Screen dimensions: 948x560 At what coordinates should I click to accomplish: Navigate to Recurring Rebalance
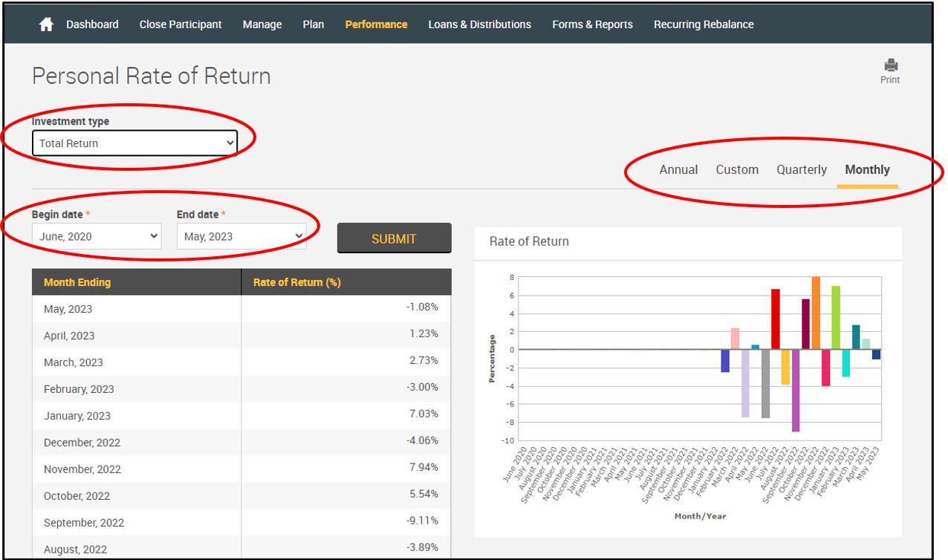tap(704, 25)
